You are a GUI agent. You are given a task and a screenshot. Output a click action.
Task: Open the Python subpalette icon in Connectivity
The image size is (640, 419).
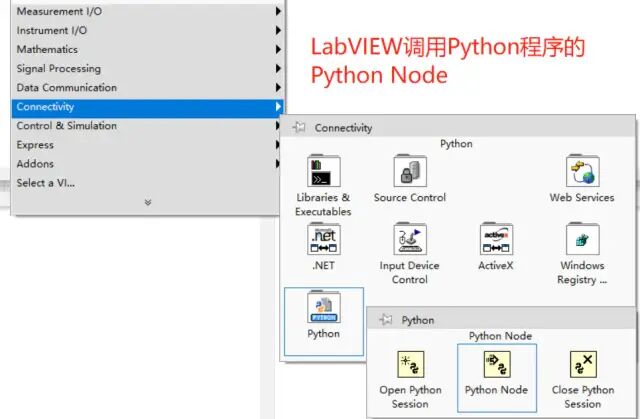[324, 307]
